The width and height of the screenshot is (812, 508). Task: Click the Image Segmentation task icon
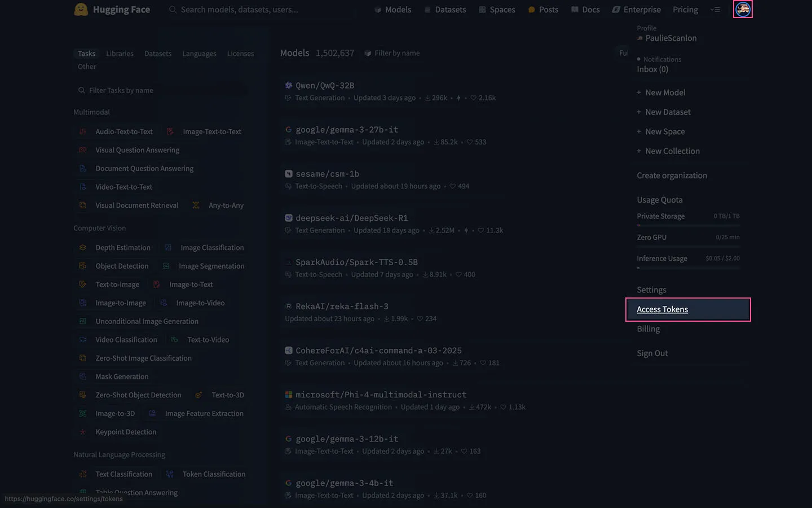point(166,266)
